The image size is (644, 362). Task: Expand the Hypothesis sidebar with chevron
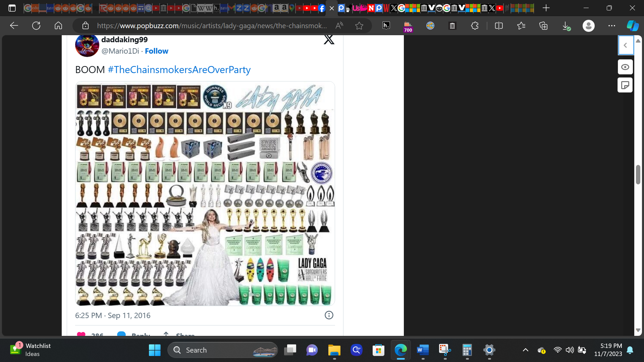coord(626,45)
